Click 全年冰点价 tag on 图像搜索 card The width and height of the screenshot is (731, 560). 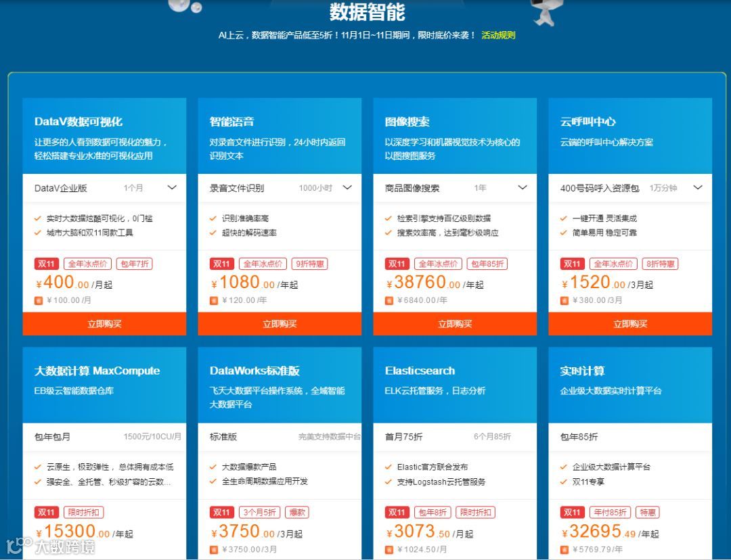point(438,264)
